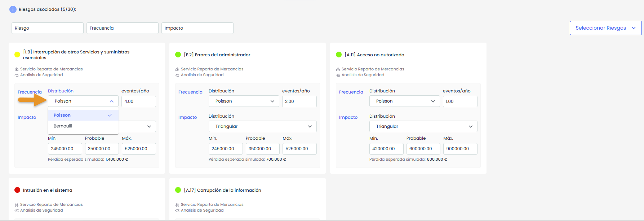Click Probable field in Errores del administrador card

[x=263, y=149]
